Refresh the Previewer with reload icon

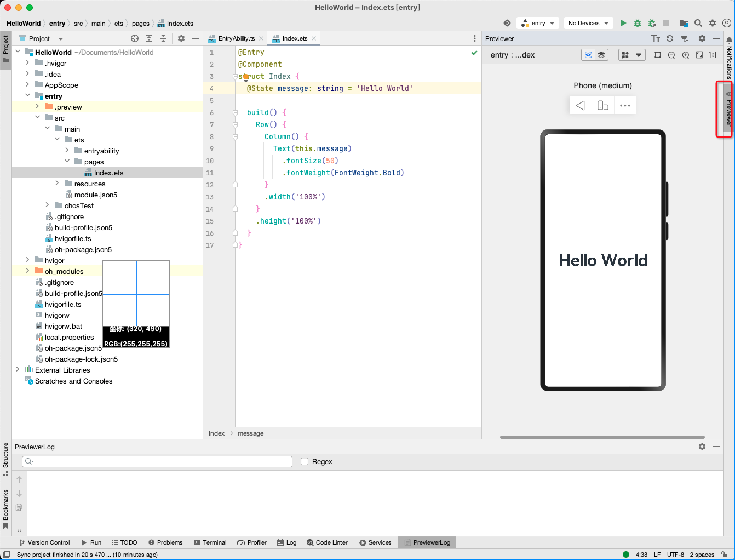pyautogui.click(x=670, y=38)
